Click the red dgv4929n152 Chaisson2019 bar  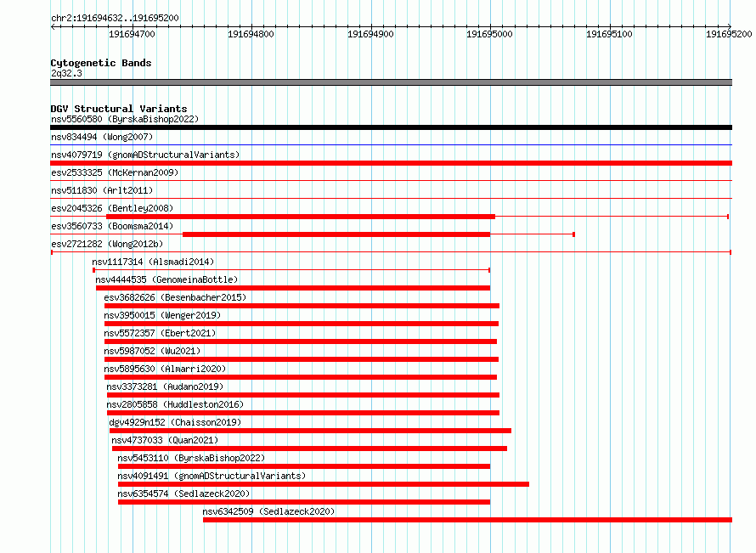point(311,431)
